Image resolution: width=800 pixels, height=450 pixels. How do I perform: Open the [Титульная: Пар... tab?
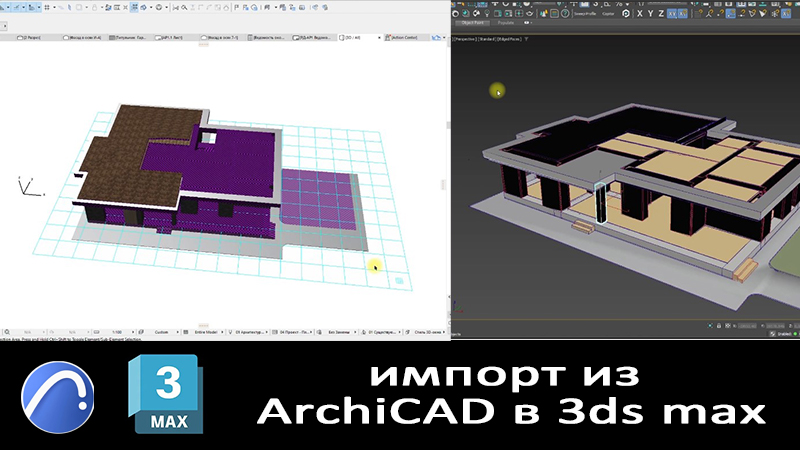click(128, 37)
